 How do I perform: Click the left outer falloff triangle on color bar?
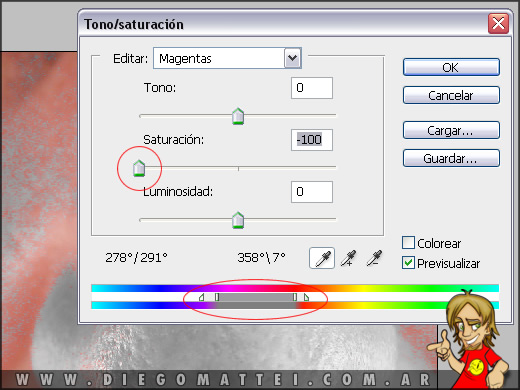[201, 297]
